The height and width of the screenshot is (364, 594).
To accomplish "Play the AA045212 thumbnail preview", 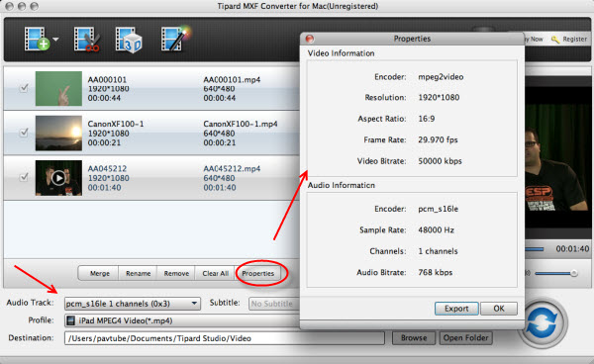I will [x=58, y=178].
